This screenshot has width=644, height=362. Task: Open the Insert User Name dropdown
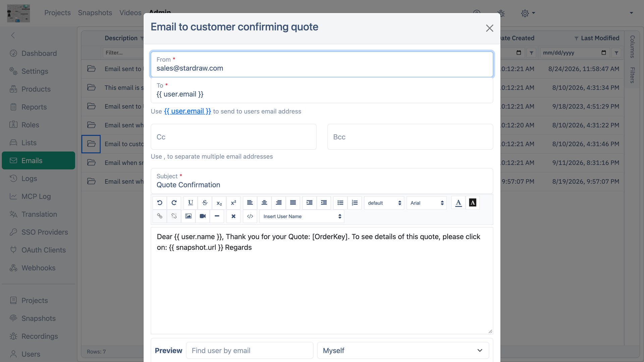[302, 216]
